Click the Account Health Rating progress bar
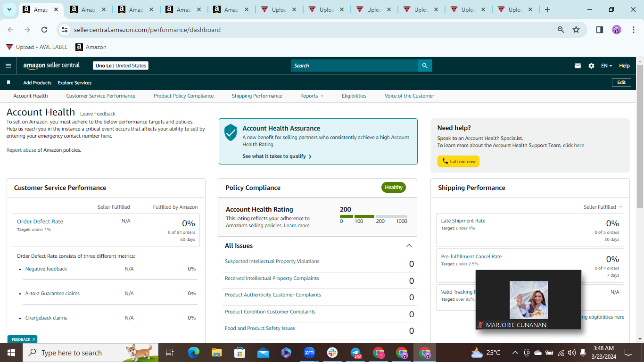 [373, 216]
